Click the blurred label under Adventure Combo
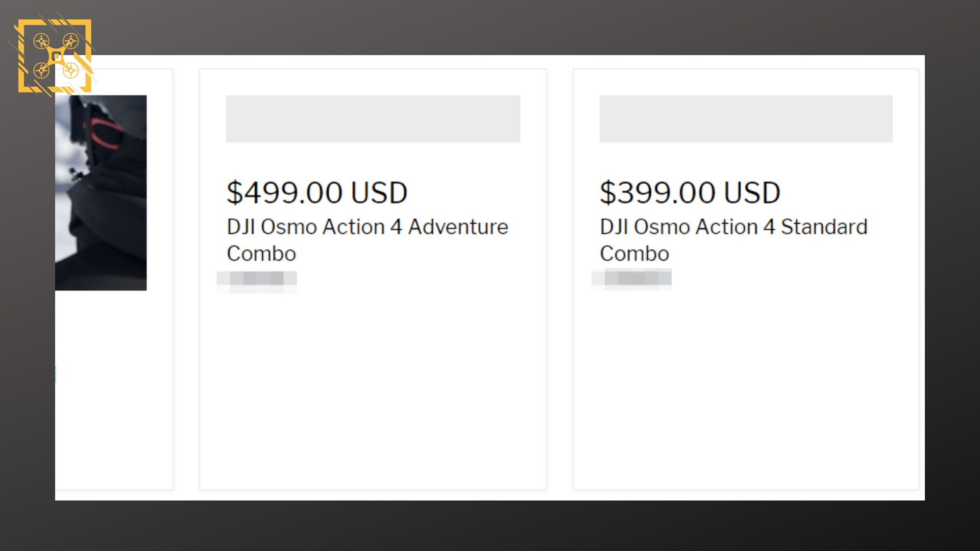 tap(257, 282)
